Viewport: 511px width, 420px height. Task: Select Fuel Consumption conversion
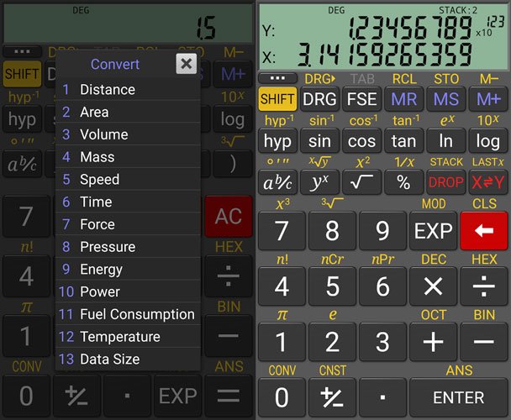128,314
